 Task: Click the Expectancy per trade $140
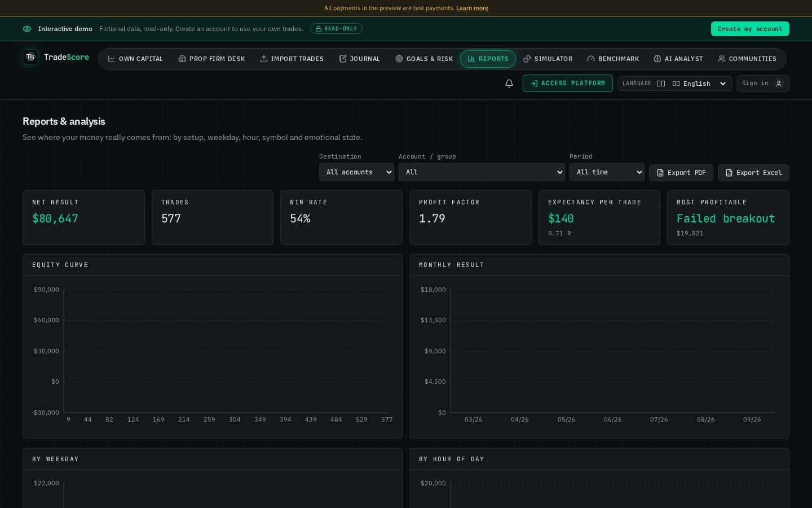coord(561,218)
